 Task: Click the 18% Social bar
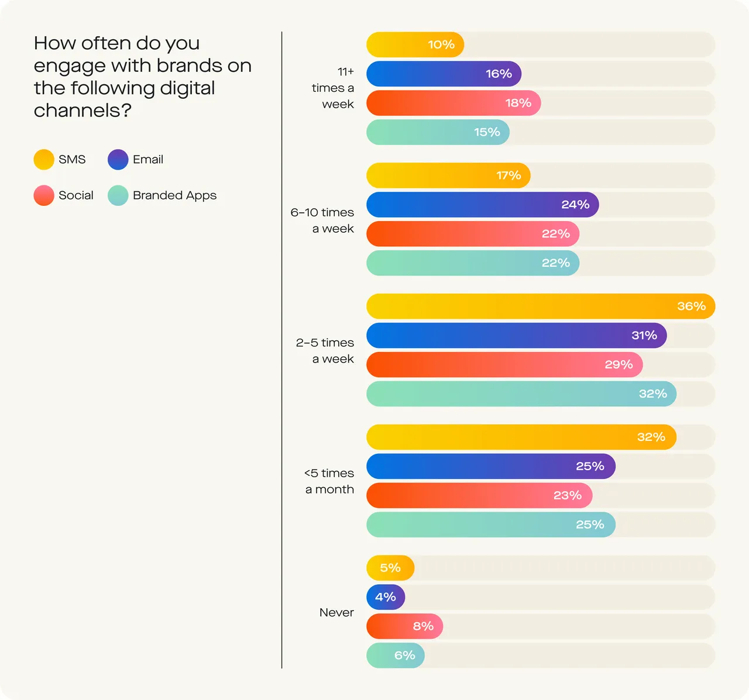coord(453,103)
